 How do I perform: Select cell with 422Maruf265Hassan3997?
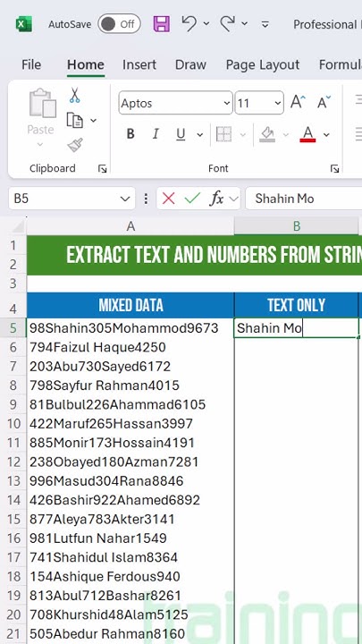click(130, 423)
